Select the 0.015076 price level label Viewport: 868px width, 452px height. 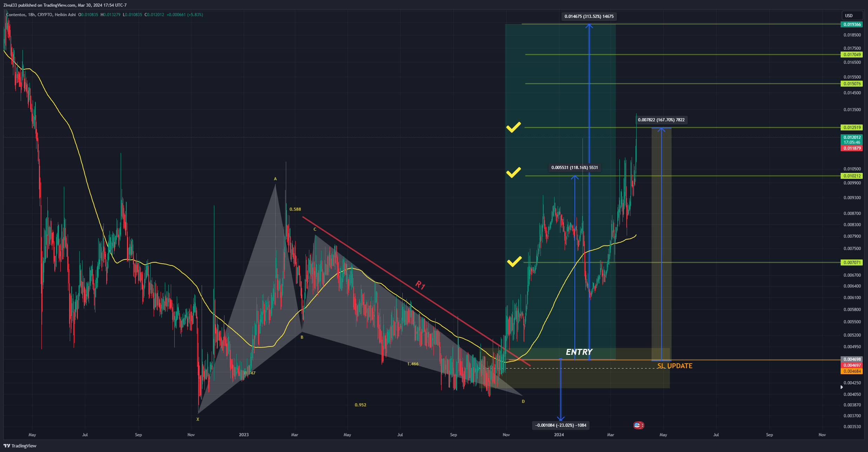pyautogui.click(x=852, y=84)
